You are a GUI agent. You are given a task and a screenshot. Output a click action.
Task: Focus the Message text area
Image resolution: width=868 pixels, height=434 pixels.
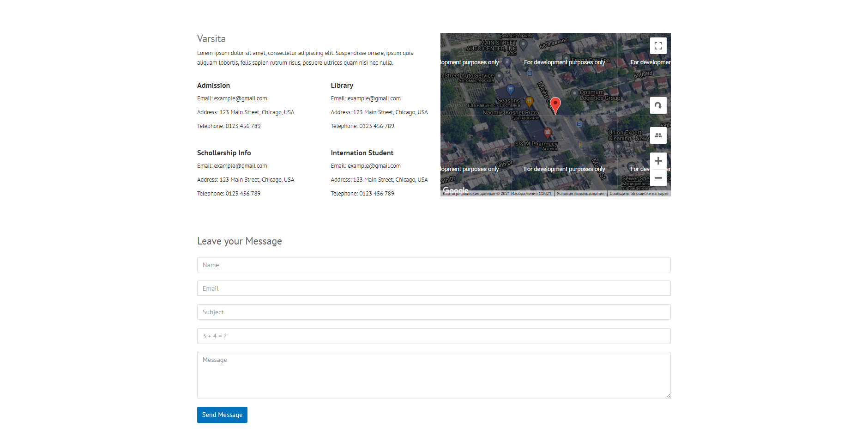click(434, 375)
